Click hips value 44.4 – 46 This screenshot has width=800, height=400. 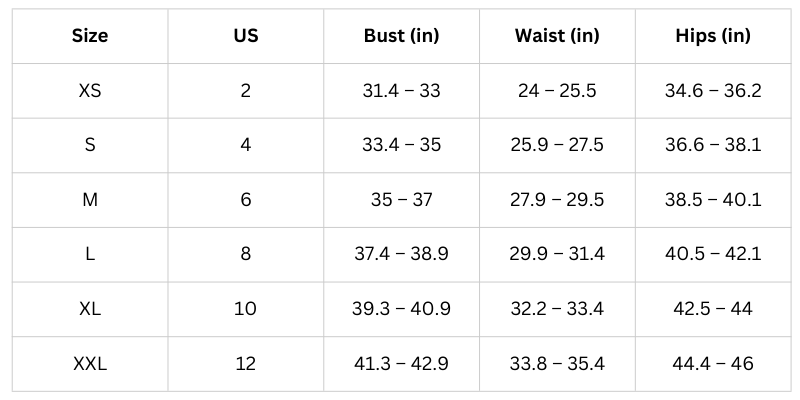click(713, 363)
